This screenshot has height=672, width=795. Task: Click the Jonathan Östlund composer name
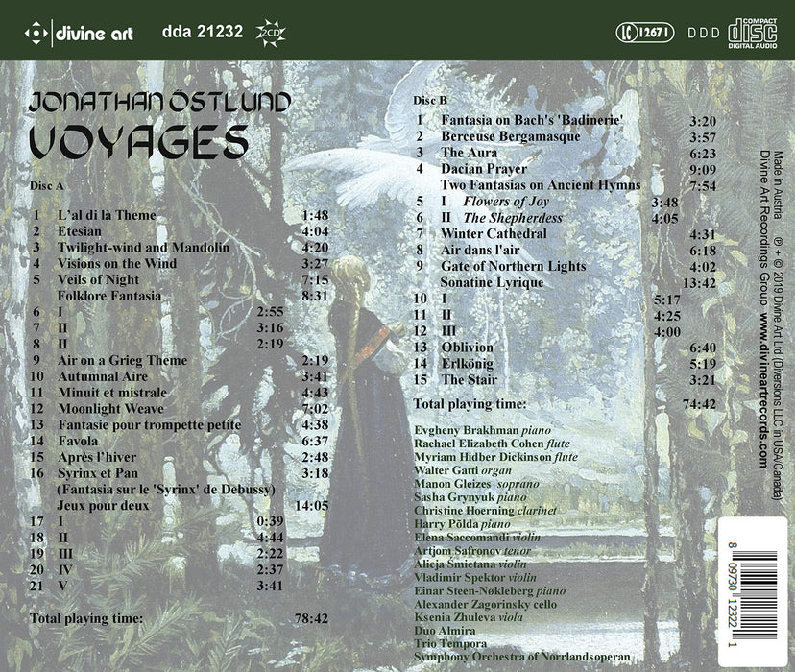click(x=160, y=102)
